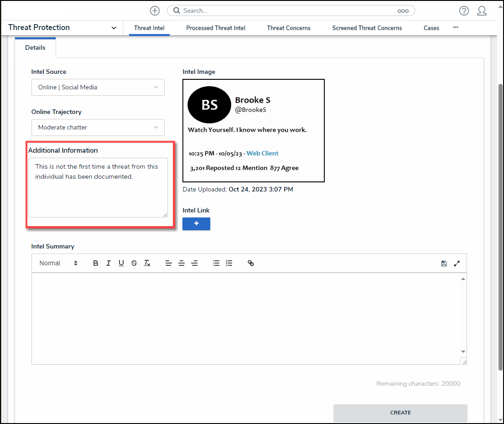Apply underline formatting in editor toolbar

point(121,263)
